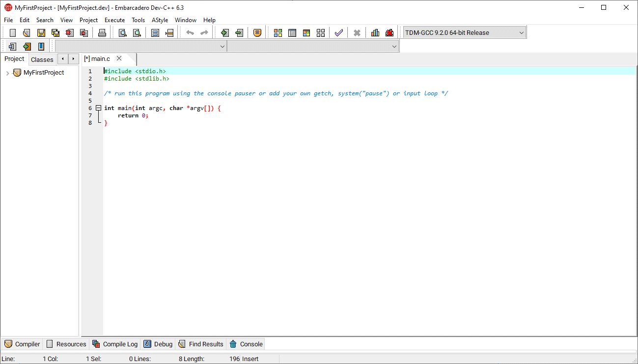
Task: Open the Find Results bottom tab
Action: [x=201, y=344]
